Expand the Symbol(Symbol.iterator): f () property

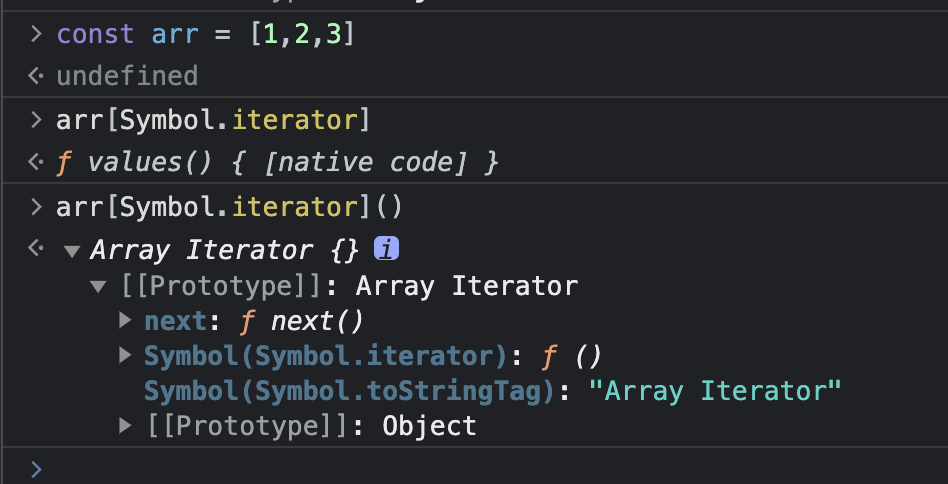[x=125, y=355]
